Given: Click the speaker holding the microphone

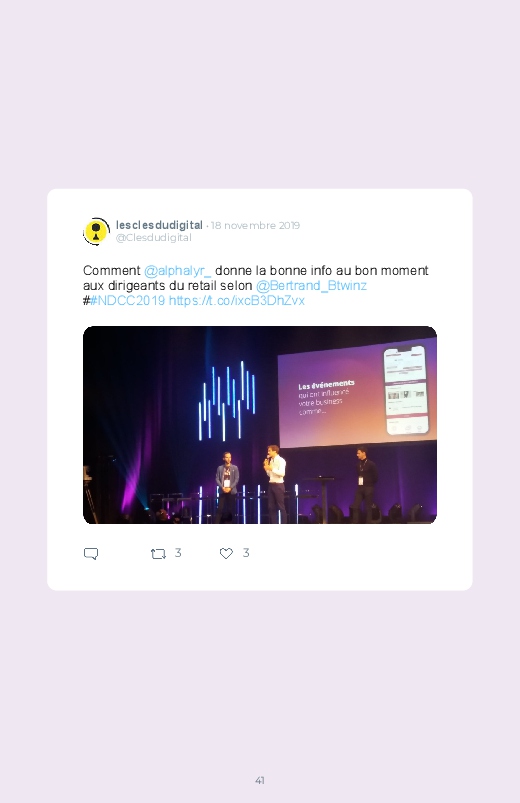Looking at the screenshot, I should pos(275,483).
